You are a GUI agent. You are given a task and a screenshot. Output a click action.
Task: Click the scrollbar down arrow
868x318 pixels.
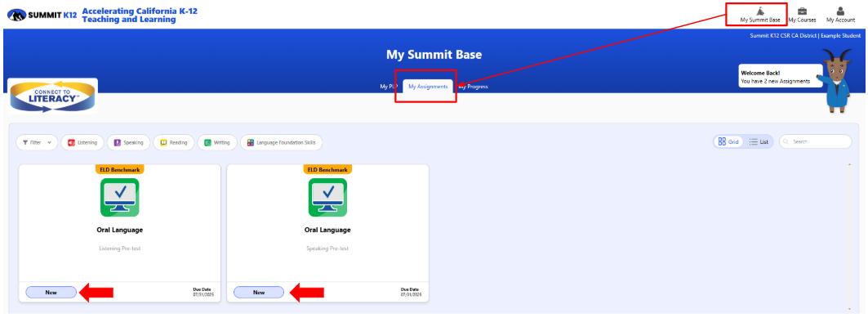pyautogui.click(x=850, y=308)
